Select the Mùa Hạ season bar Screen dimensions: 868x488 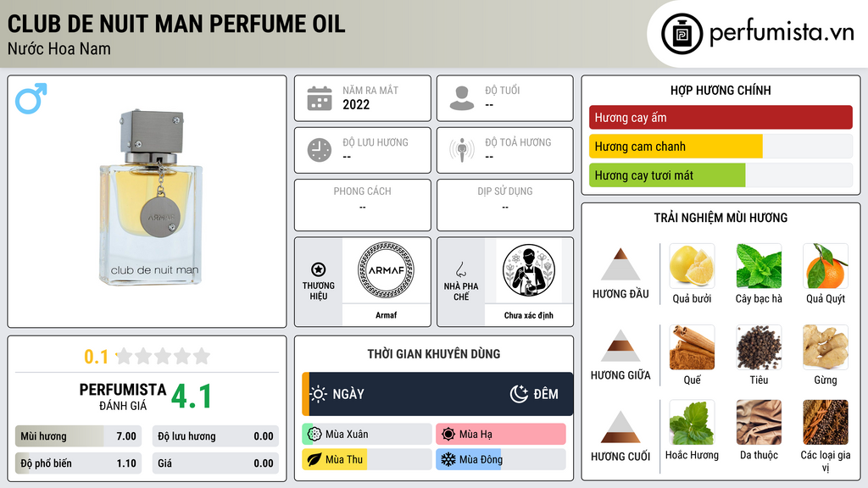pos(501,434)
